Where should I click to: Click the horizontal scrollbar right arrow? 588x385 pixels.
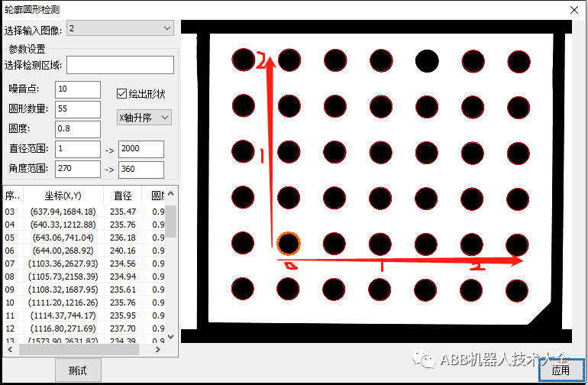coord(158,349)
